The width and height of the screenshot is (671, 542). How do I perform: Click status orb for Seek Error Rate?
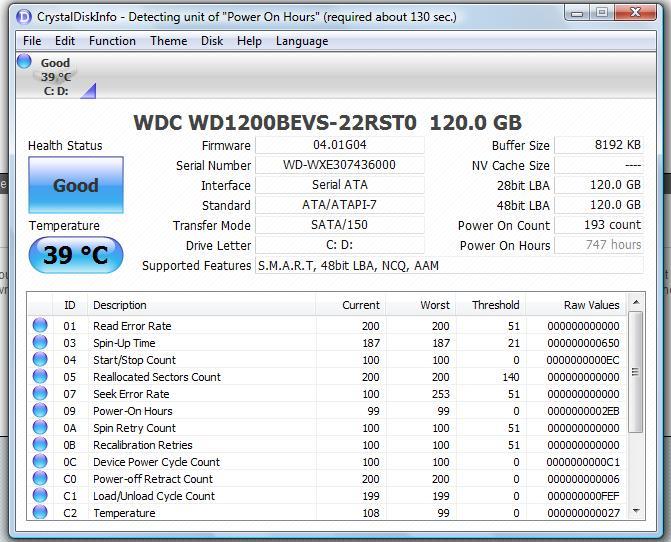pos(40,393)
